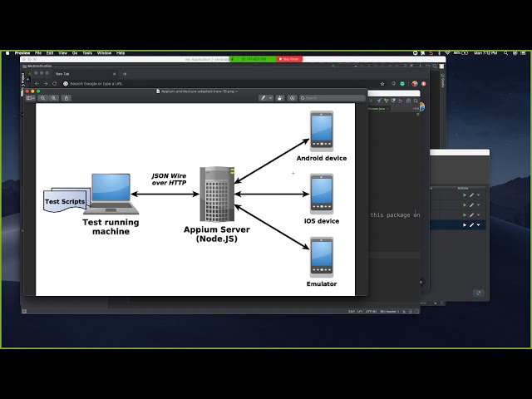This screenshot has width=532, height=399.
Task: Click the Actions column header
Action: [x=463, y=188]
